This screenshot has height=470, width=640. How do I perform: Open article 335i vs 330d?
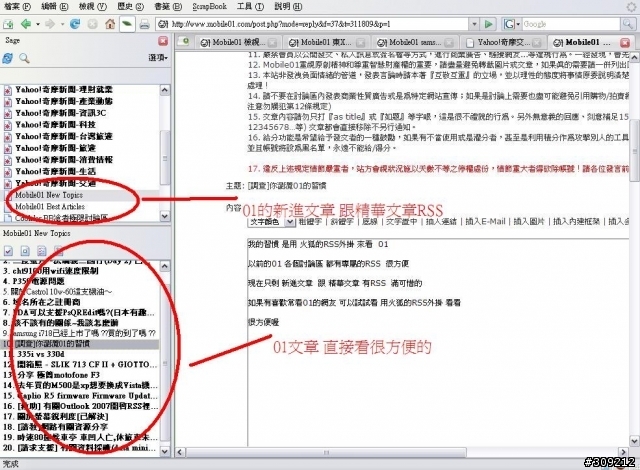[40, 354]
